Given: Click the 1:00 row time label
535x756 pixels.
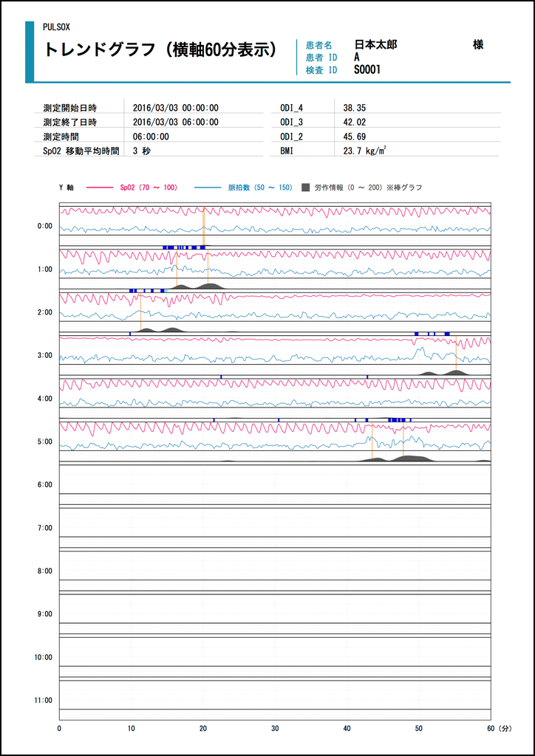Looking at the screenshot, I should 45,269.
